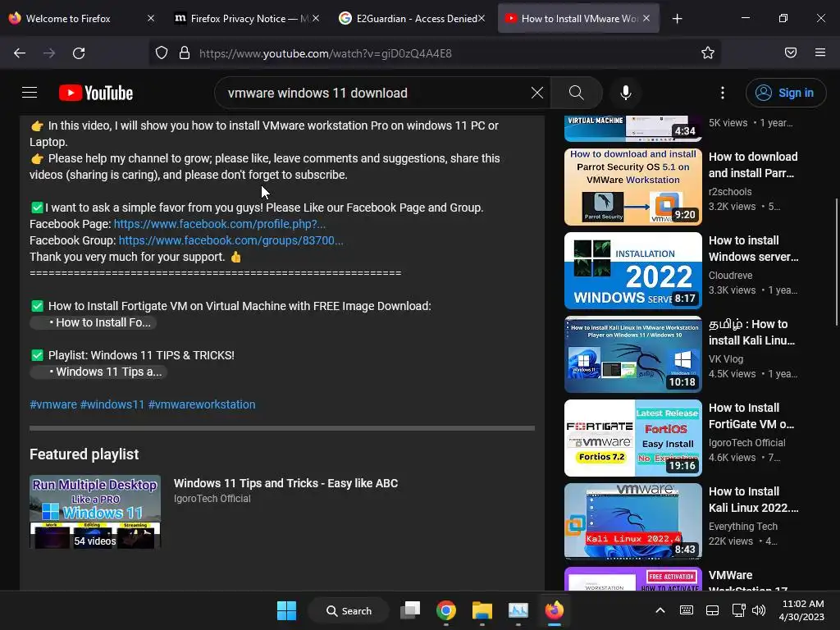Select the How to Install VMware tab
The image size is (840, 630).
pos(577,19)
